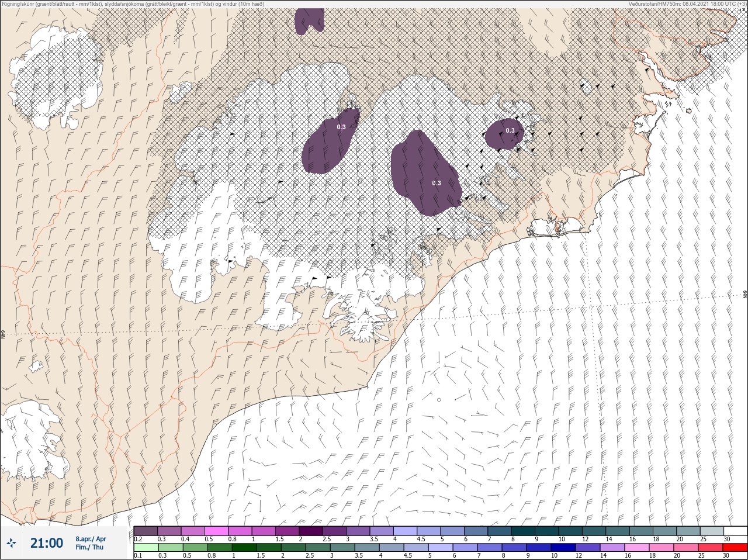The image size is (748, 560).
Task: Click the Veðurstofan logo icon beside 21:00
Action: 11,543
